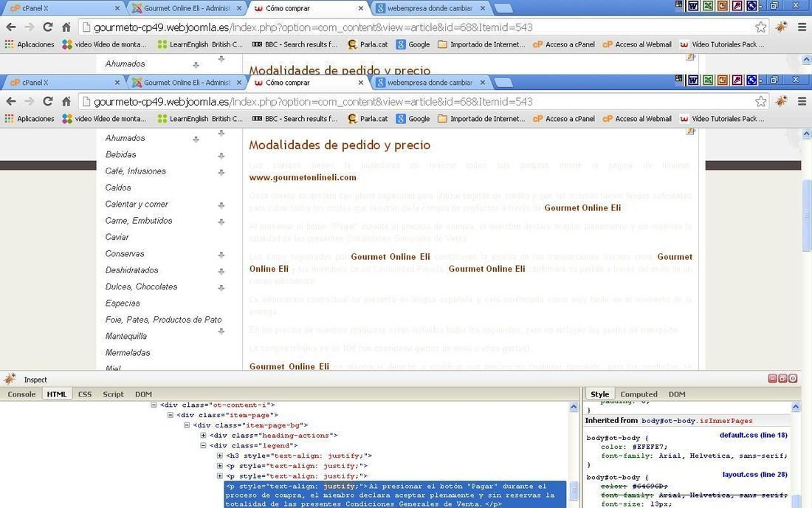Switch to Gourmet Online Eli Administ tab, lower strip
The image size is (812, 508).
[187, 83]
